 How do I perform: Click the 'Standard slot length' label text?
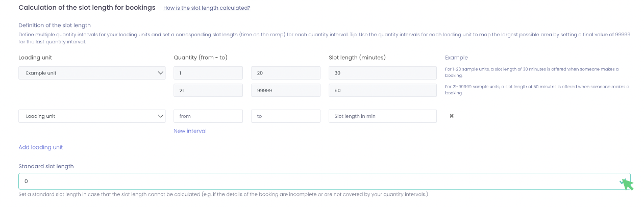coord(46,166)
